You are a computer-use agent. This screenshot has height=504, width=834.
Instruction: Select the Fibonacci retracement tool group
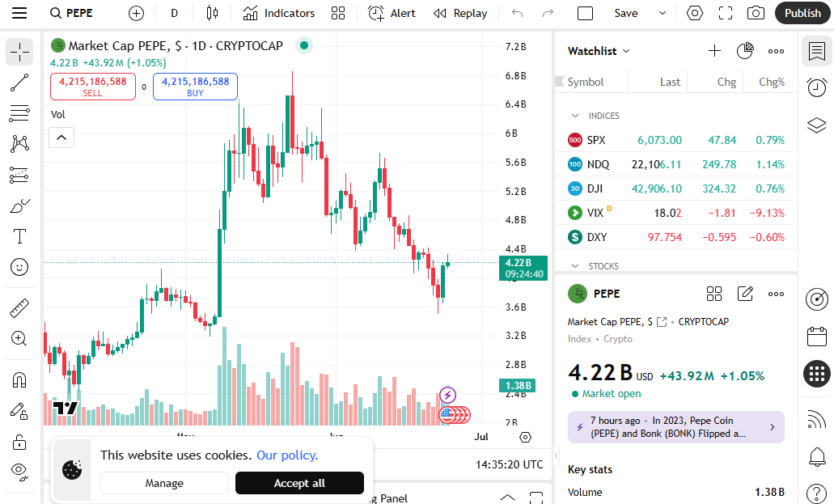pos(19,113)
